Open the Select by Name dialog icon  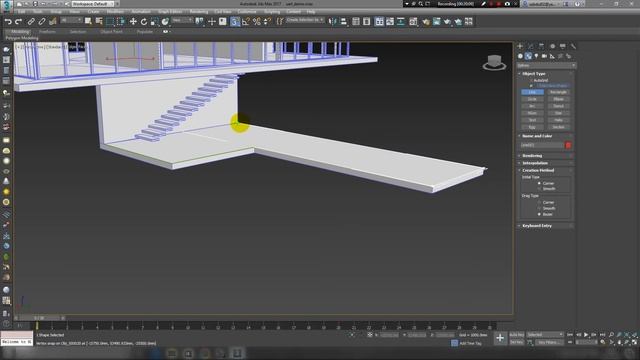click(x=99, y=21)
